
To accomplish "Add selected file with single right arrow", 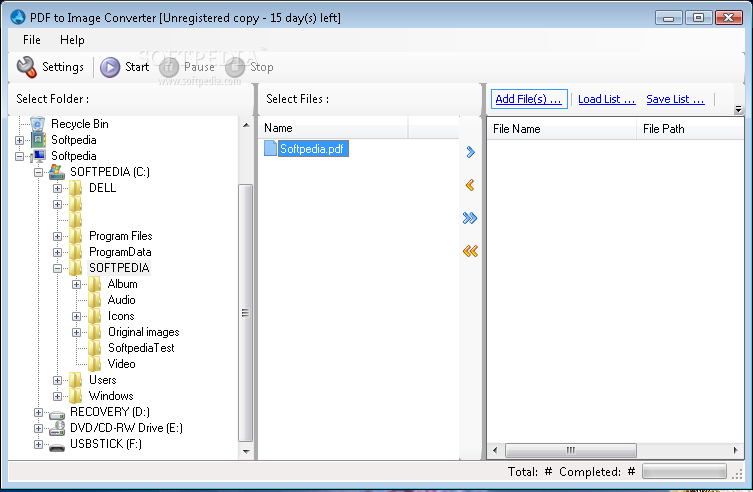I will click(470, 152).
